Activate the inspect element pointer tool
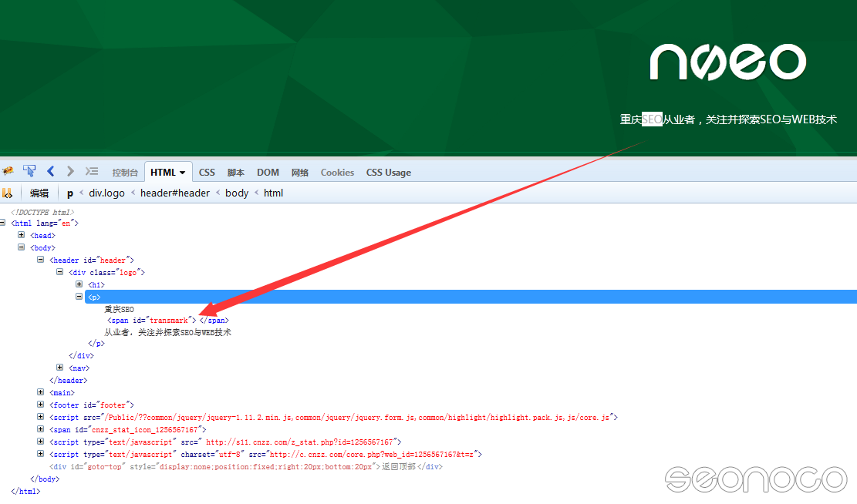The height and width of the screenshot is (504, 857). tap(29, 171)
